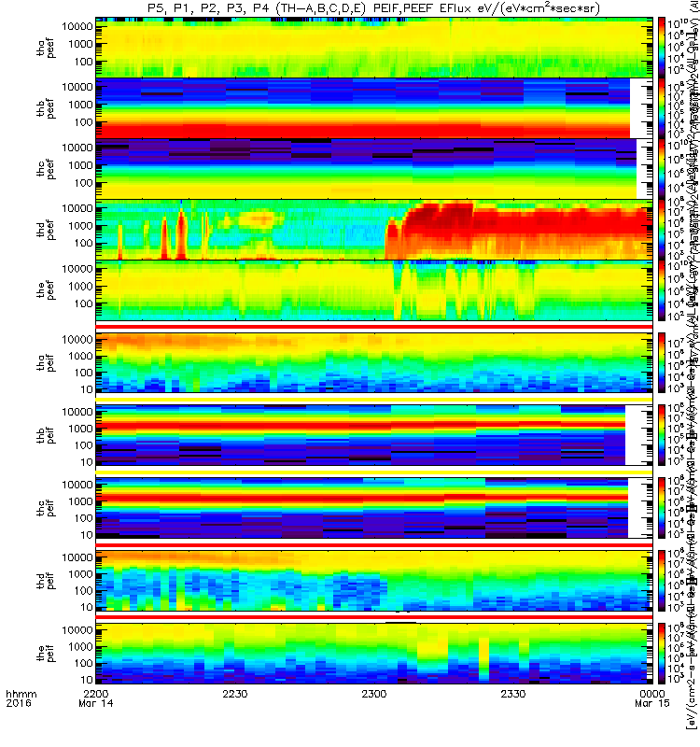Click the color bar beside thc peif panel
Screen dimensions: 700x747
coord(662,508)
